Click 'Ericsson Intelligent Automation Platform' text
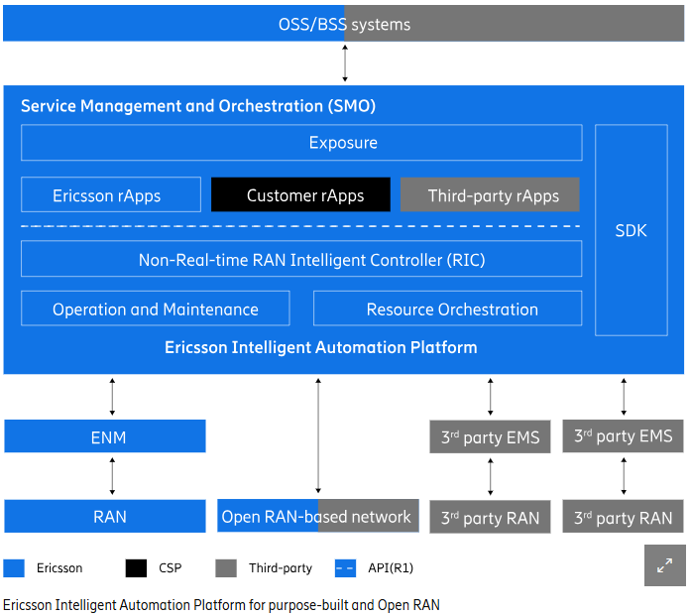 tap(321, 347)
